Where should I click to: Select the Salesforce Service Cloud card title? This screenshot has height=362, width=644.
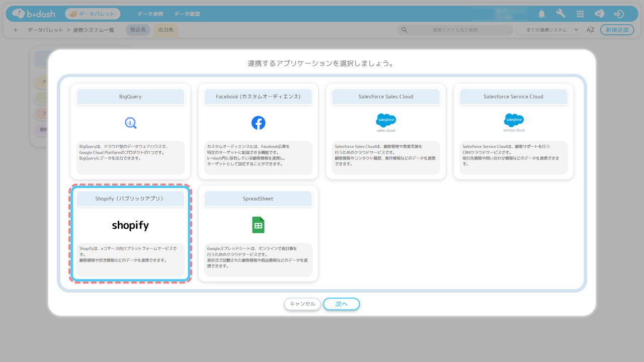(x=514, y=97)
